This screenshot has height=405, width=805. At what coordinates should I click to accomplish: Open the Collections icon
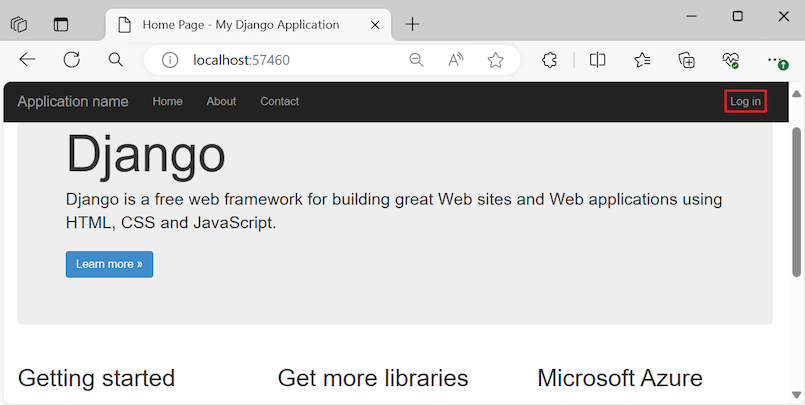coord(687,60)
